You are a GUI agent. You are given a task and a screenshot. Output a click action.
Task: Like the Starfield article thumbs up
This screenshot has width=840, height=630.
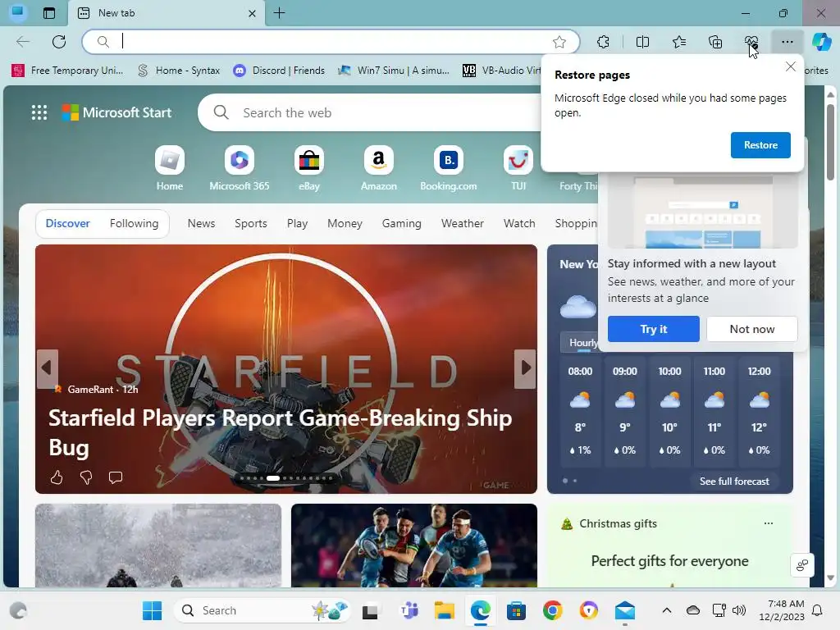(x=57, y=477)
